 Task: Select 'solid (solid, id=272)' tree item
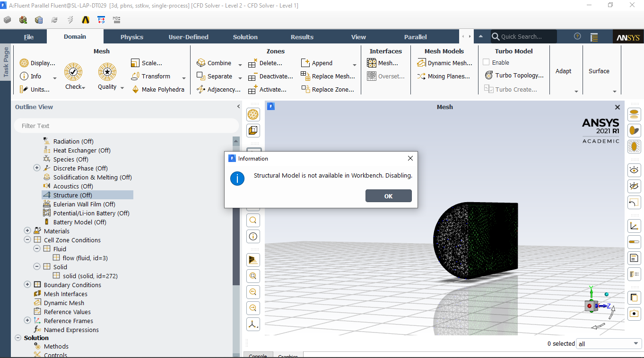[x=85, y=276]
